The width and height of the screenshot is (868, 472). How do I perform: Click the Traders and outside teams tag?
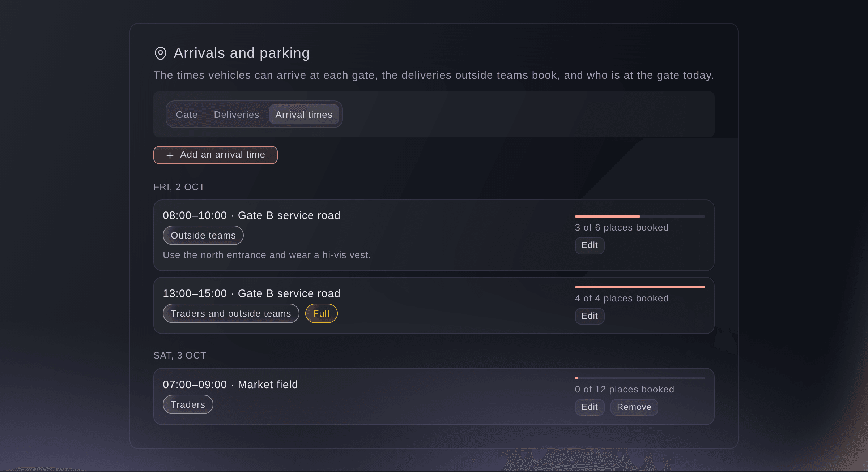[x=231, y=313]
